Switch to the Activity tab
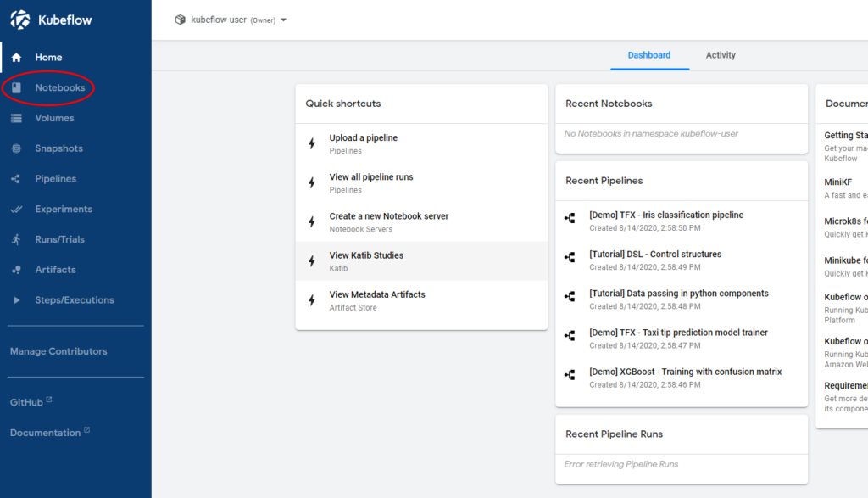The image size is (868, 498). (721, 55)
